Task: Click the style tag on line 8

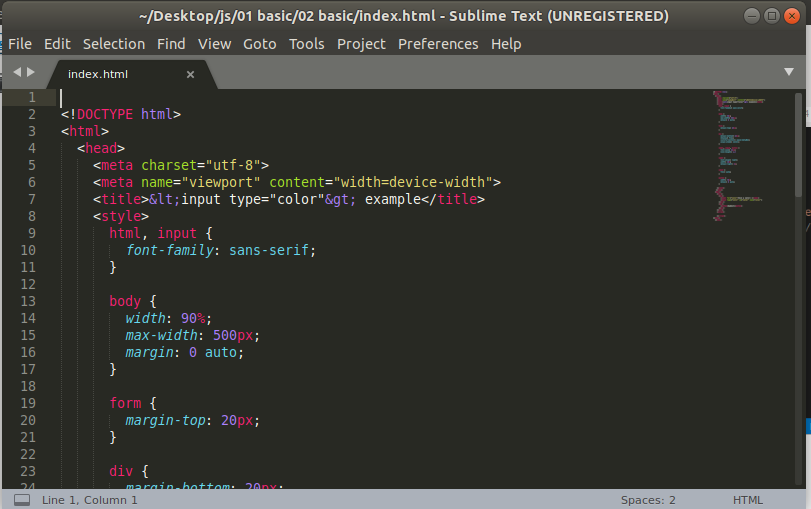Action: [121, 216]
